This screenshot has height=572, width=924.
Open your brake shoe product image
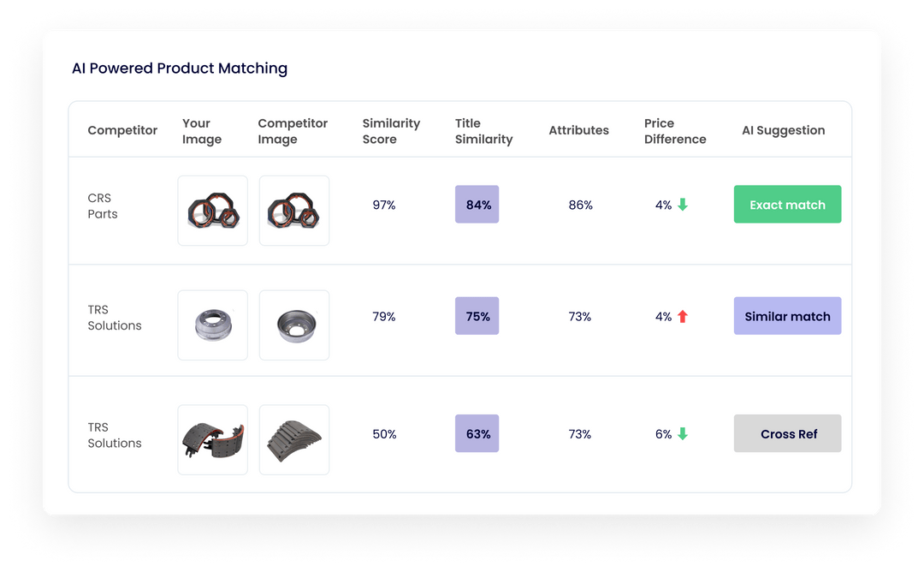click(213, 439)
